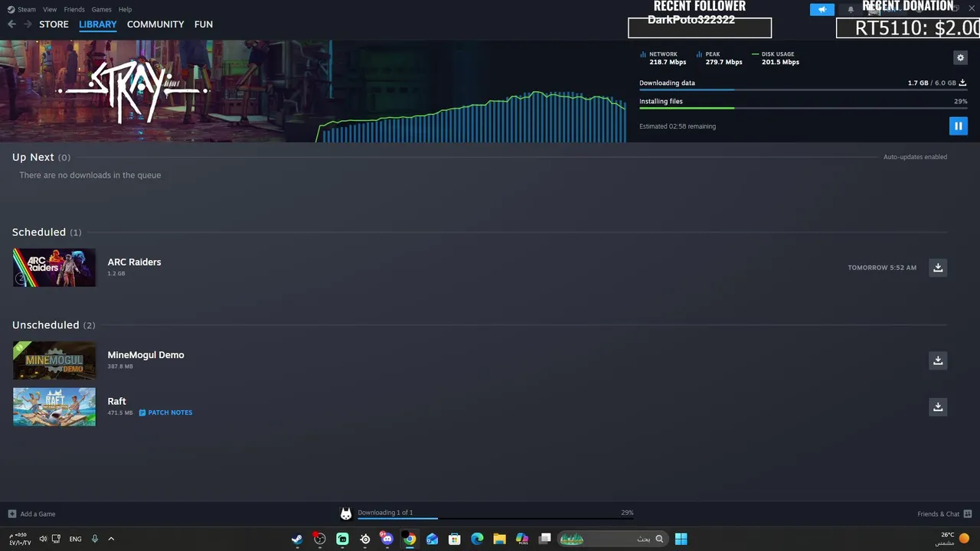The height and width of the screenshot is (551, 980).
Task: Click the Scheduled heading
Action: [x=39, y=232]
